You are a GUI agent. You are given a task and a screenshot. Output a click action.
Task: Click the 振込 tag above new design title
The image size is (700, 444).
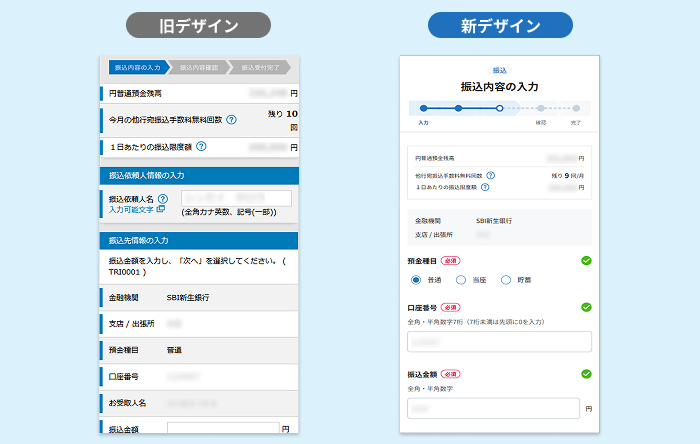tap(500, 71)
